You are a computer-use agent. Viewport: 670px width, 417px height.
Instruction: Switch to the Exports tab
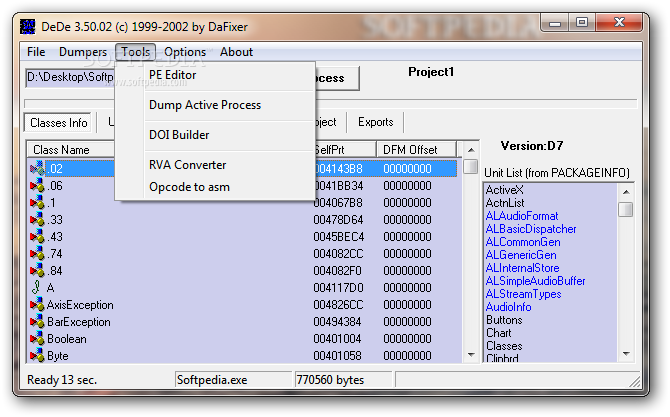pos(376,122)
